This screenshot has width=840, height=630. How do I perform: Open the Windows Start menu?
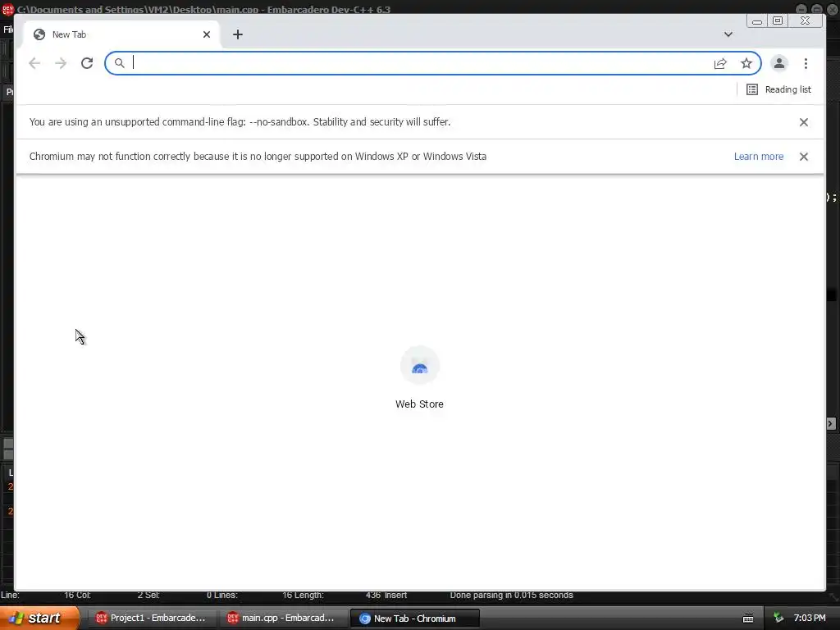pyautogui.click(x=39, y=618)
